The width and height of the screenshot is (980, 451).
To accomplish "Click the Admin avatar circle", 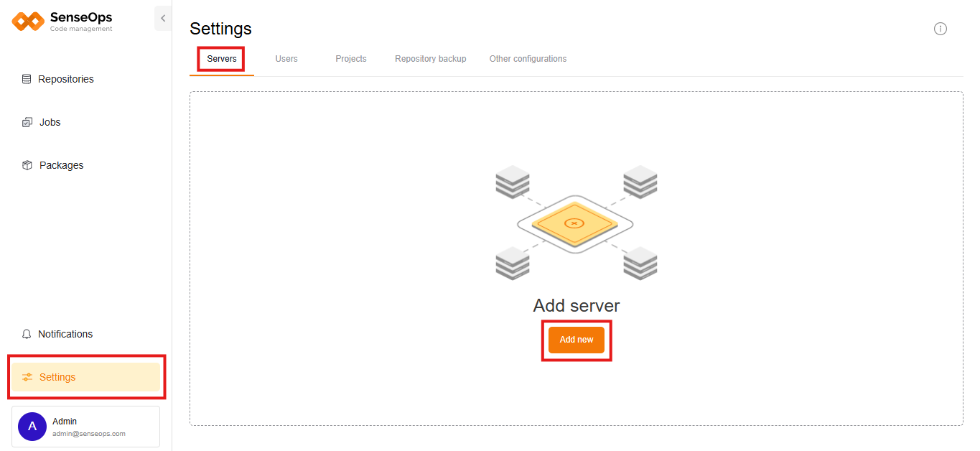I will tap(32, 426).
